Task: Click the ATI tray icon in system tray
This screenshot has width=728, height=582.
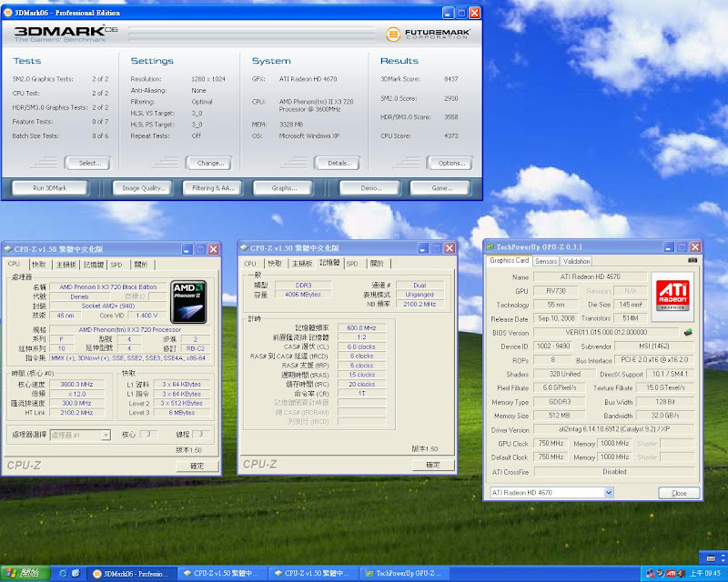Action: click(672, 574)
